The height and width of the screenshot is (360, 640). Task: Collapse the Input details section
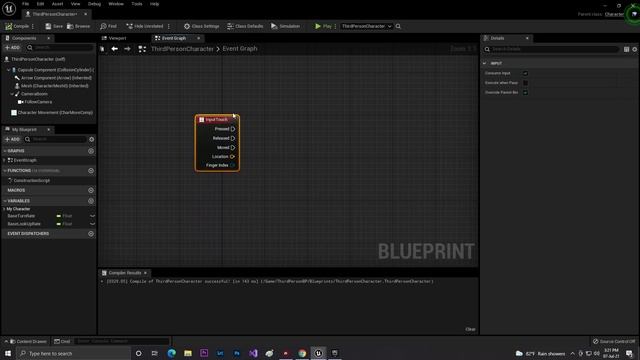tap(484, 64)
